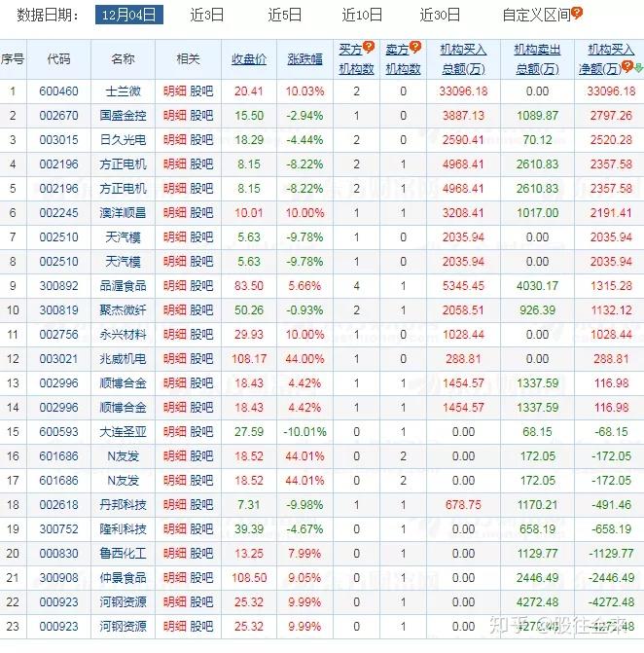Click stock name 国盛金控

pyautogui.click(x=123, y=116)
